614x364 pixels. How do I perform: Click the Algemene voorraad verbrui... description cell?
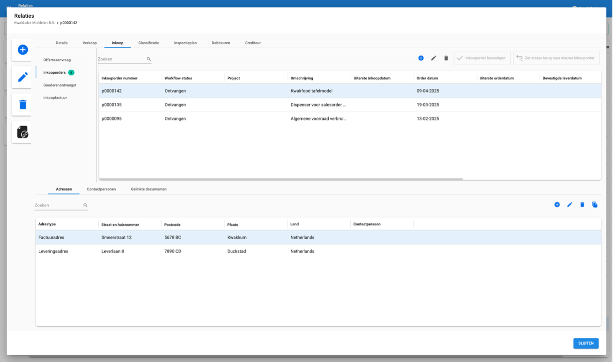click(x=318, y=119)
